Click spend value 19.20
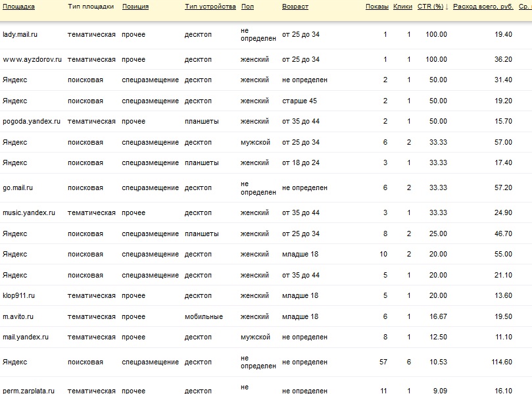This screenshot has height=394, width=532. pyautogui.click(x=503, y=101)
